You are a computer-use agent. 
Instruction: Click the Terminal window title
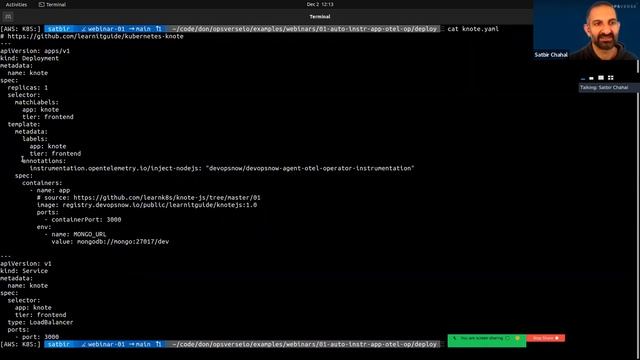pos(320,16)
